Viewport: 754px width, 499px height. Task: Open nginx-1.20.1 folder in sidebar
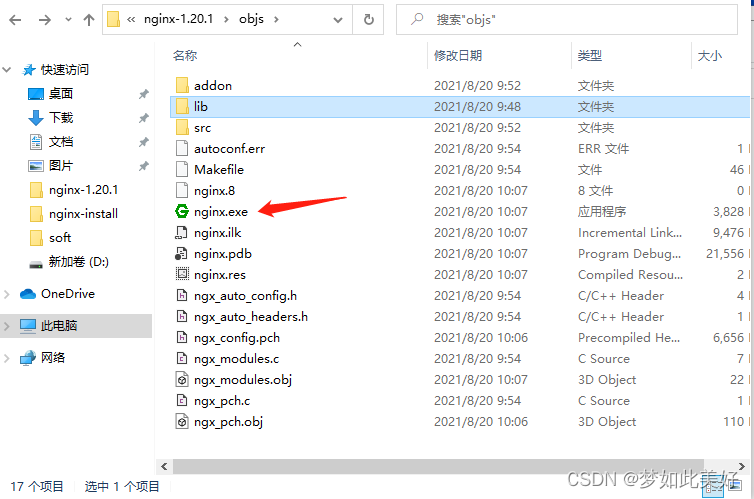83,189
